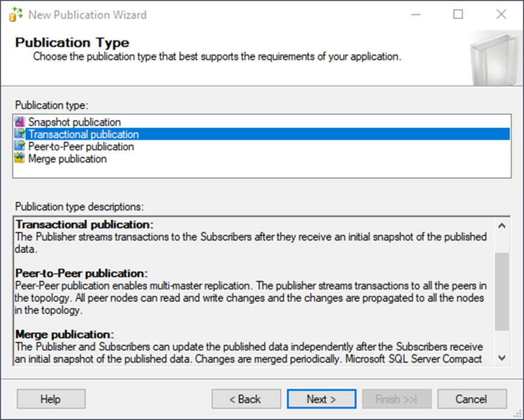Cancel the New Publication Wizard

(x=472, y=399)
